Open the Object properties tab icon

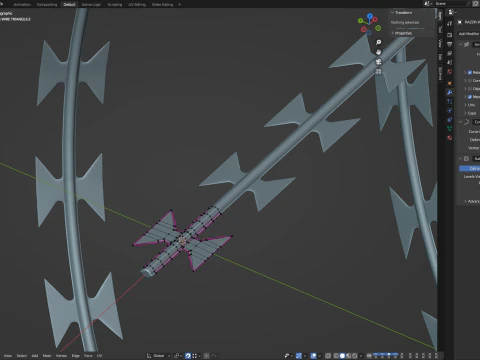tap(450, 83)
